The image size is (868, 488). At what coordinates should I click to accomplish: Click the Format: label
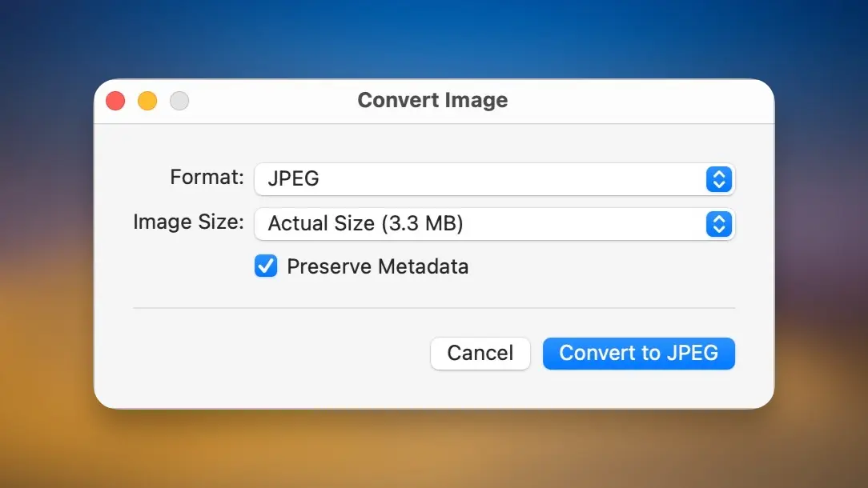207,178
